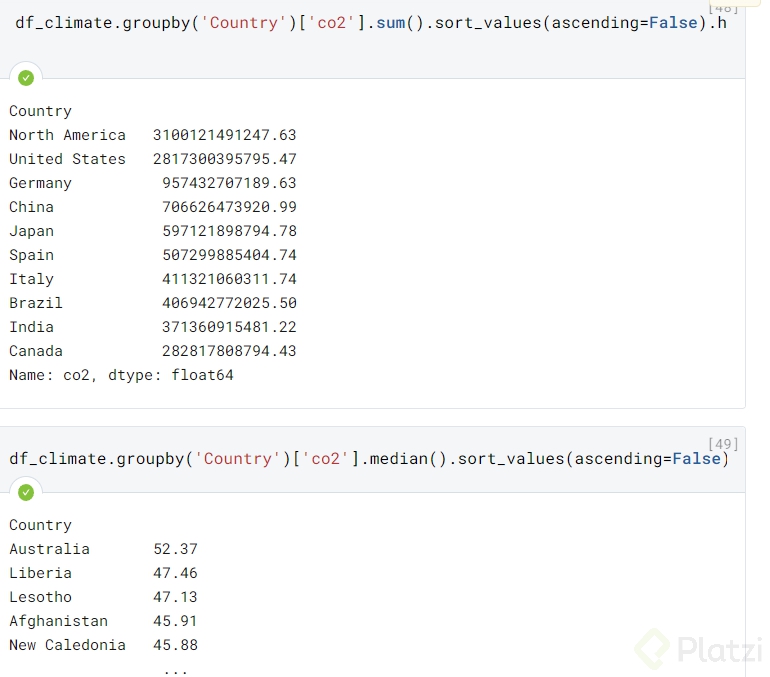Click the green checkmark under the median cell
The width and height of the screenshot is (770, 677).
26,492
